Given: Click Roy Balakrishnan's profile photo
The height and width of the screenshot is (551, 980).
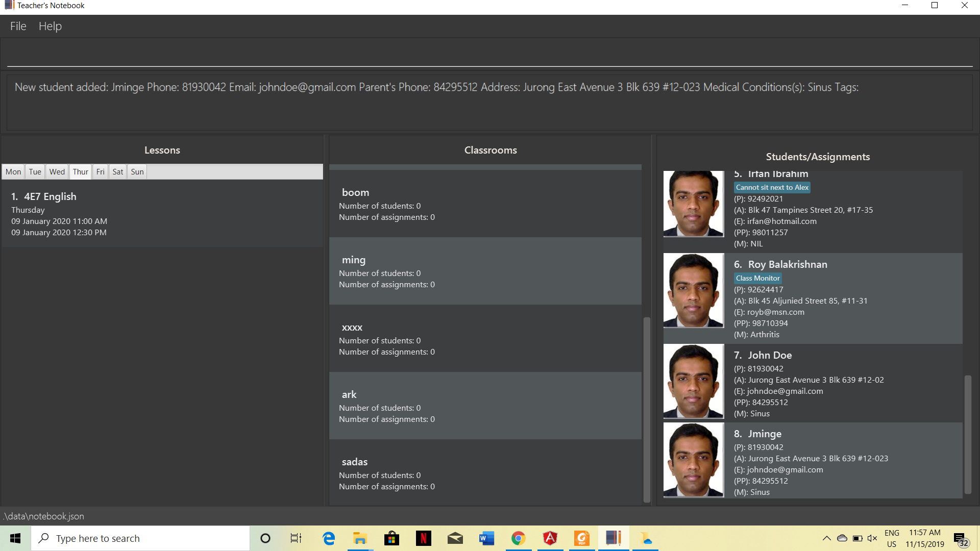Looking at the screenshot, I should point(693,290).
